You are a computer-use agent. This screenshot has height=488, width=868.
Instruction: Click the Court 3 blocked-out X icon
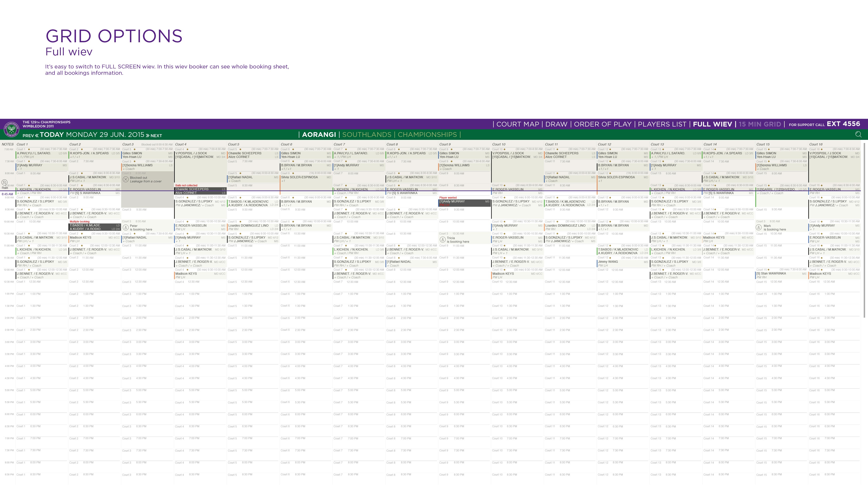(126, 180)
